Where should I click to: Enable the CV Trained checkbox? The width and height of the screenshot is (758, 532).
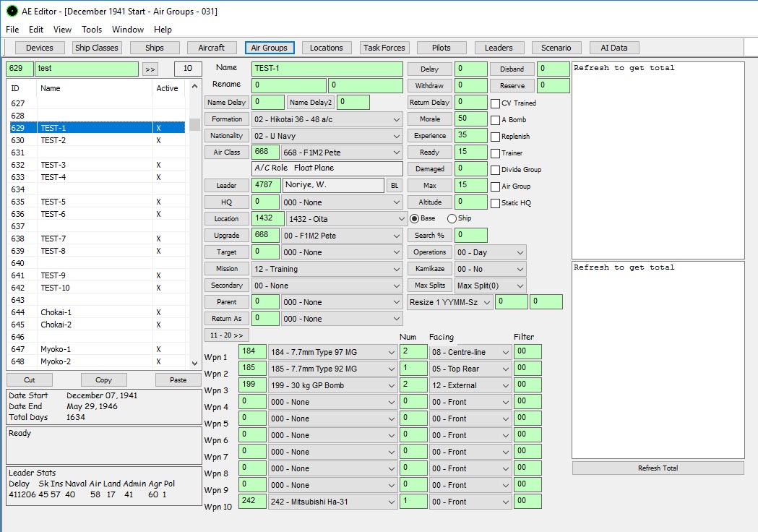495,103
